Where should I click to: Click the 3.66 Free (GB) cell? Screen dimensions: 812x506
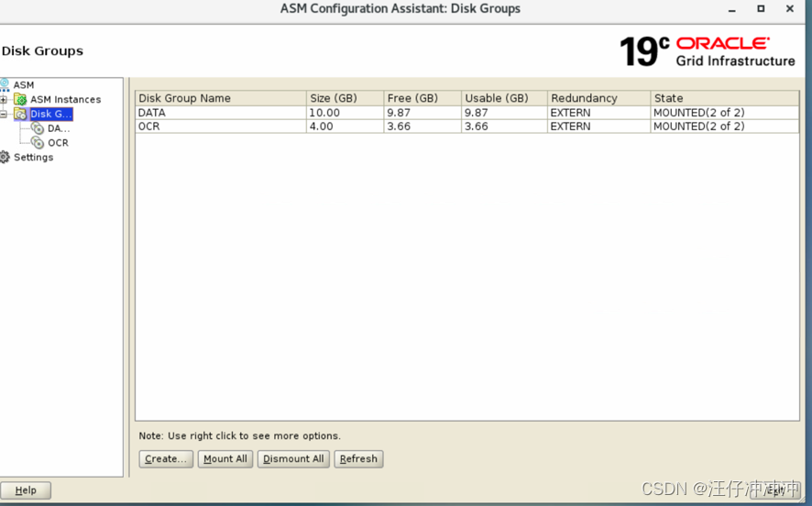point(422,126)
